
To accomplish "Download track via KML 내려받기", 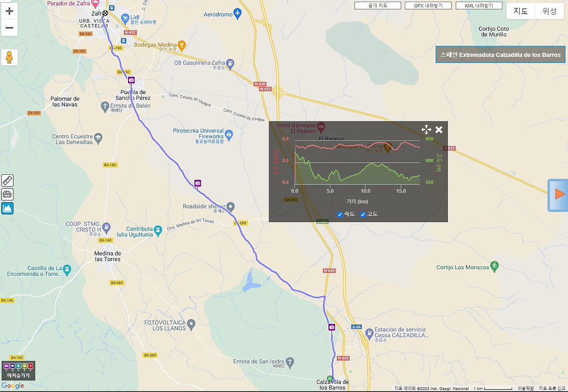I will [x=479, y=6].
